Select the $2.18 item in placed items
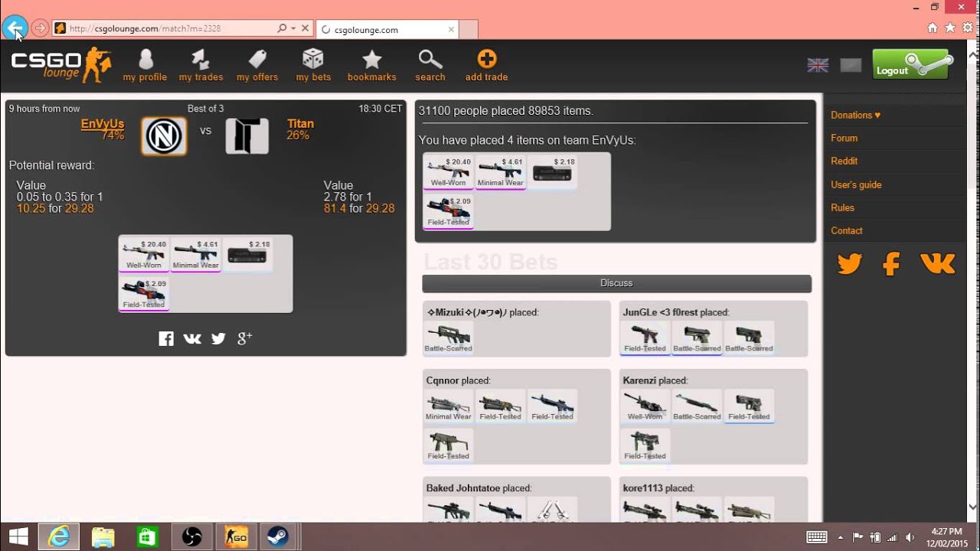Image resolution: width=980 pixels, height=551 pixels. 552,172
